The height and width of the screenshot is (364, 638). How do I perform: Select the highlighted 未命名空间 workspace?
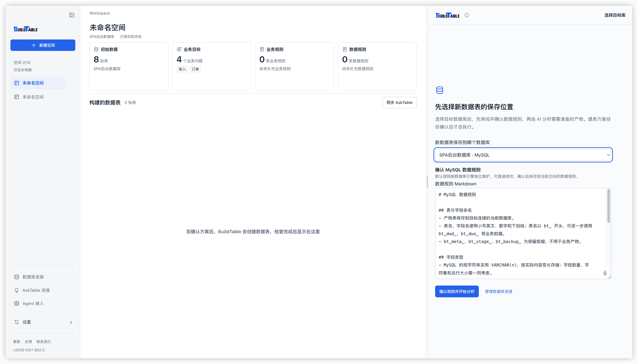point(38,83)
